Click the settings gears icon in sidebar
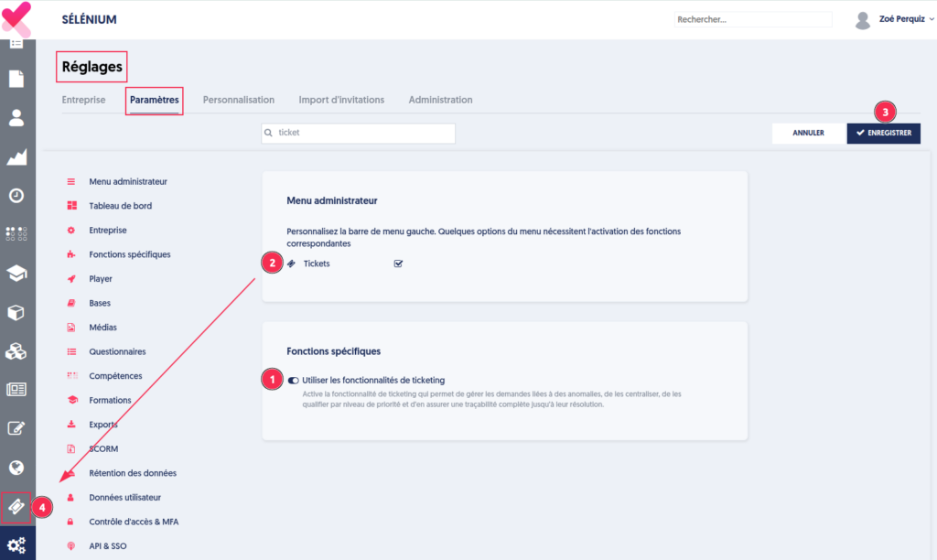Image resolution: width=937 pixels, height=560 pixels. tap(16, 545)
